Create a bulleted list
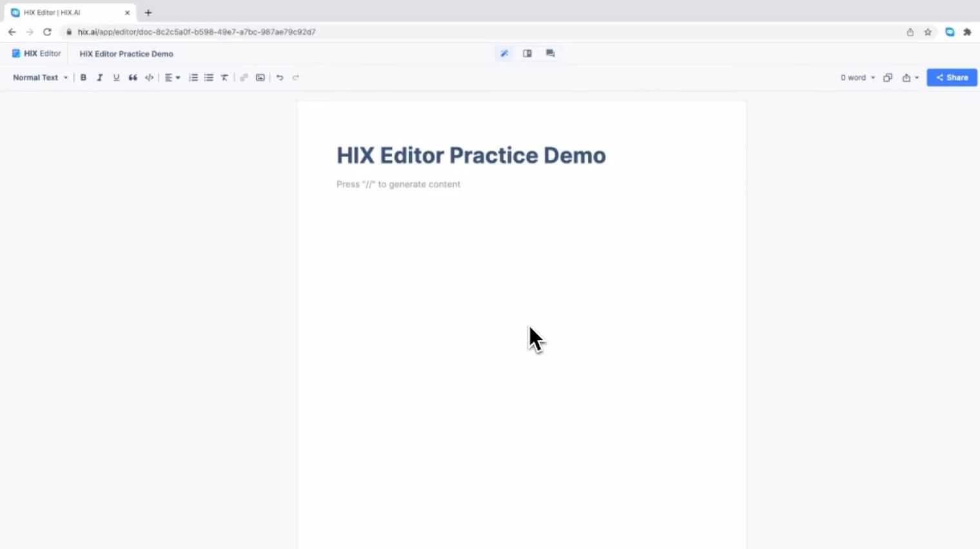This screenshot has width=980, height=549. click(x=209, y=77)
